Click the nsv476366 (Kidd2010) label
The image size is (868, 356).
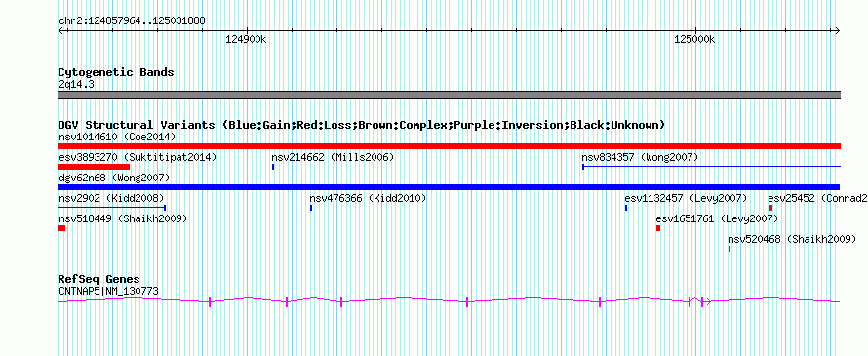point(368,198)
